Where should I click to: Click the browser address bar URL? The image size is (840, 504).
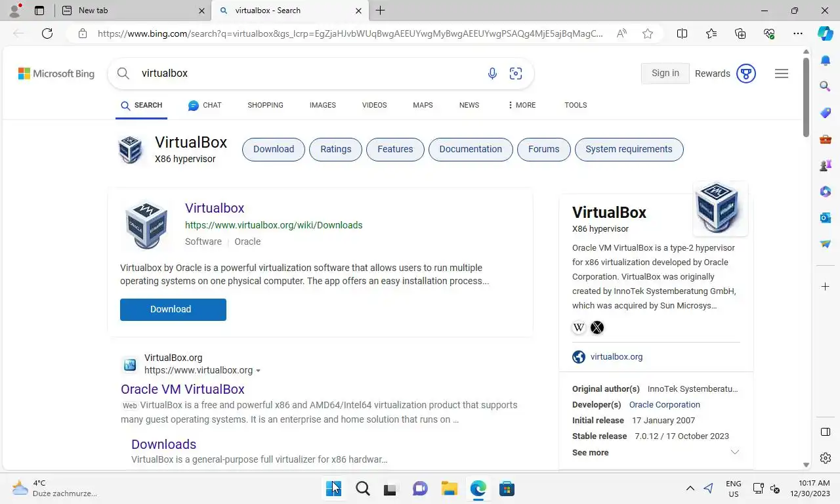point(350,33)
